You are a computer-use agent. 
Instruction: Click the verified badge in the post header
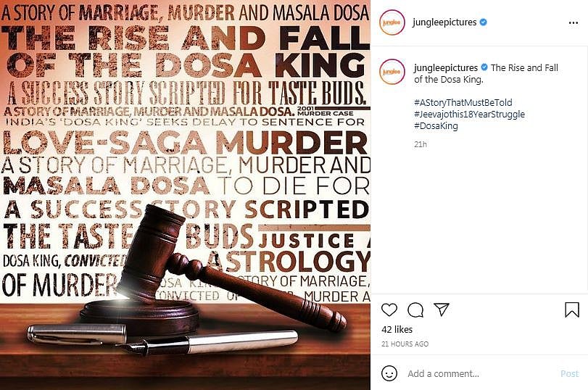click(x=484, y=22)
